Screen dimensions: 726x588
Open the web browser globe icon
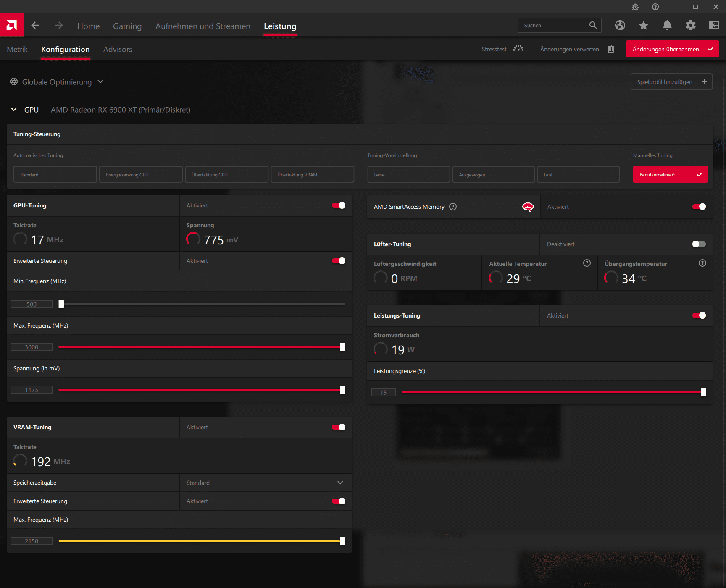pos(620,25)
